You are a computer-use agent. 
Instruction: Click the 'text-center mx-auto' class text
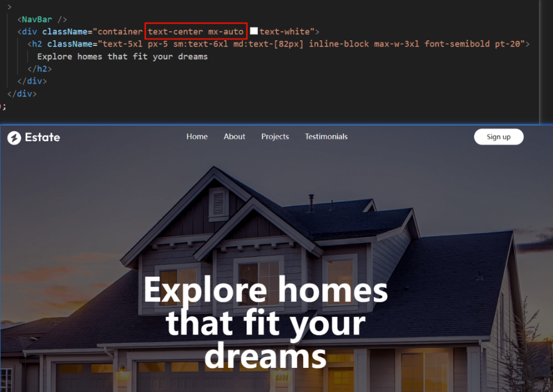click(196, 31)
